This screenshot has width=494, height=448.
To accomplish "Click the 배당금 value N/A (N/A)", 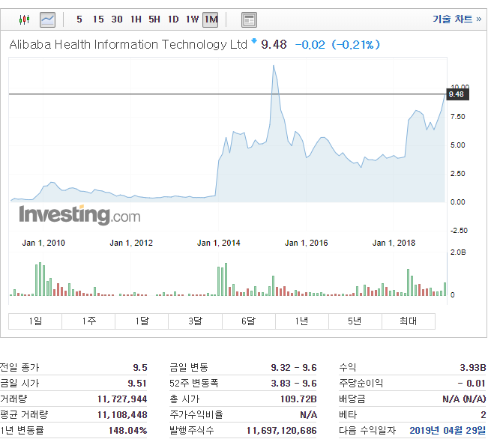I will [464, 399].
